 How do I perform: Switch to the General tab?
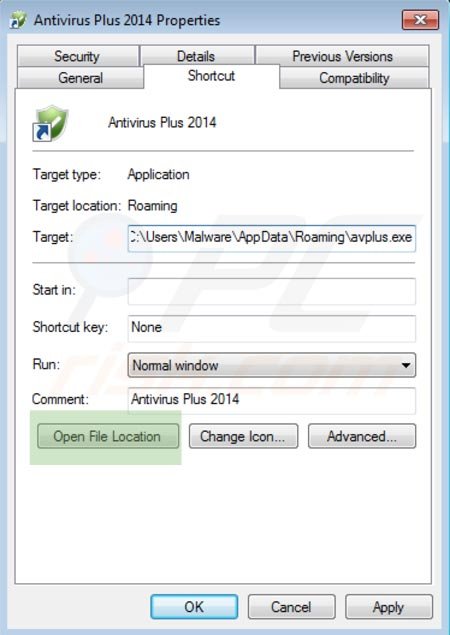pos(80,78)
